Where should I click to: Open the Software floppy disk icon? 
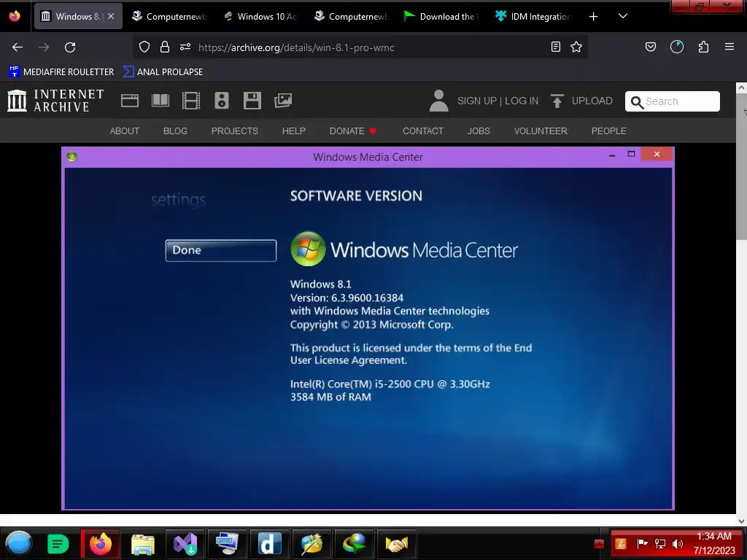click(252, 101)
